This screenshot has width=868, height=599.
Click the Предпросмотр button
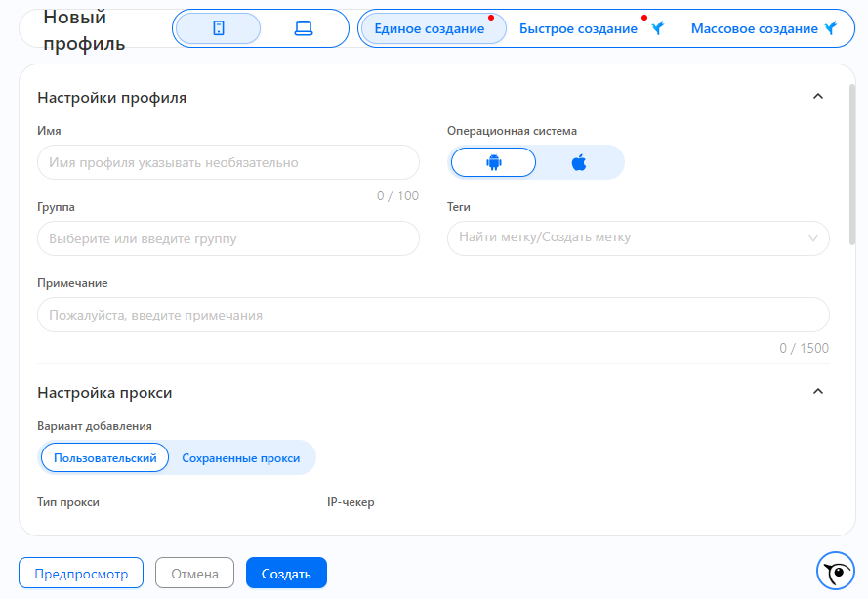click(x=81, y=573)
